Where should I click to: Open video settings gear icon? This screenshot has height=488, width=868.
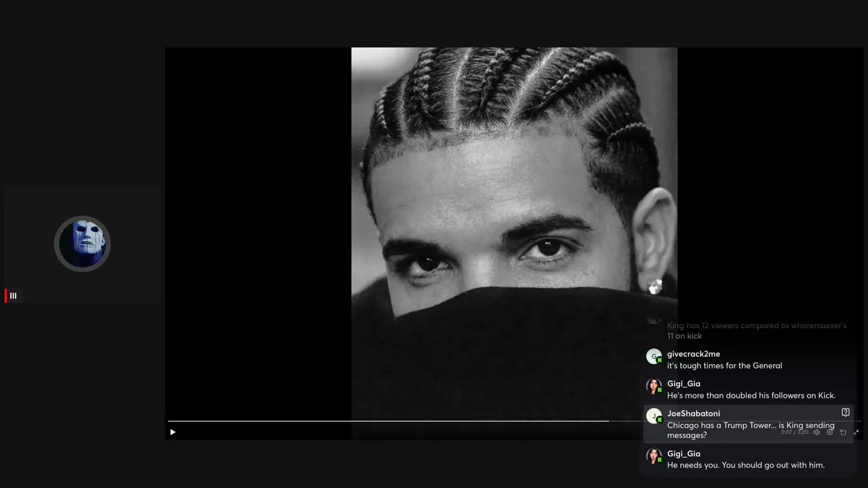829,432
